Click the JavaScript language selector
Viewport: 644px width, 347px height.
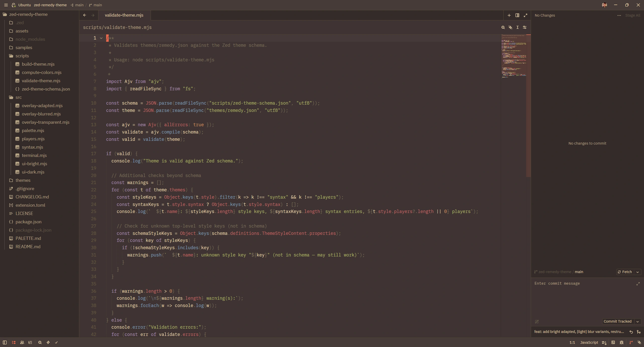click(x=589, y=342)
